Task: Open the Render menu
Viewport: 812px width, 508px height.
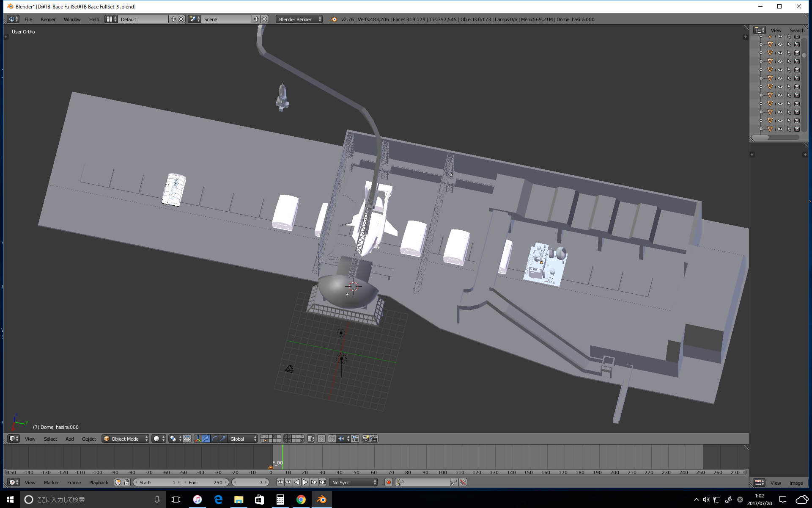Action: point(48,19)
